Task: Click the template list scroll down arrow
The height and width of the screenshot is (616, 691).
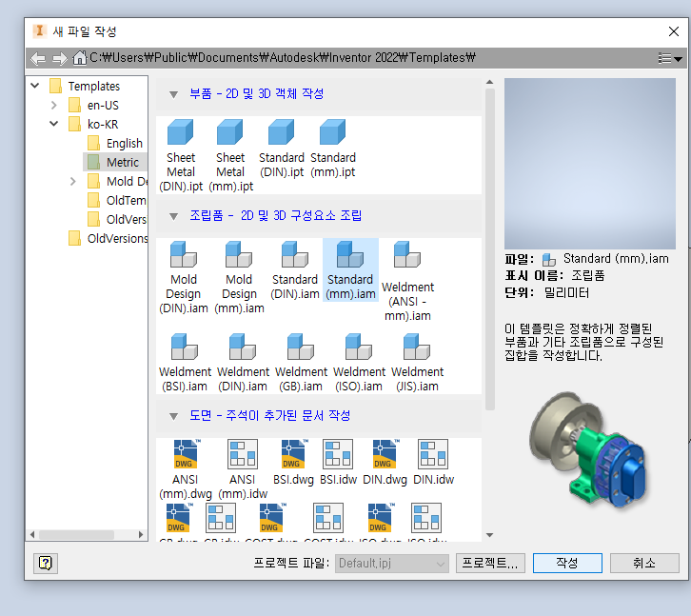Action: 489,535
